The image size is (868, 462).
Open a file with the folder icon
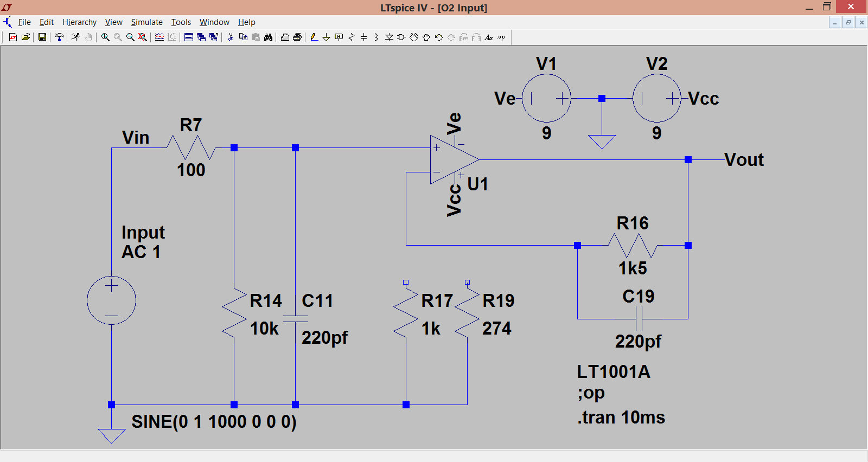point(25,37)
